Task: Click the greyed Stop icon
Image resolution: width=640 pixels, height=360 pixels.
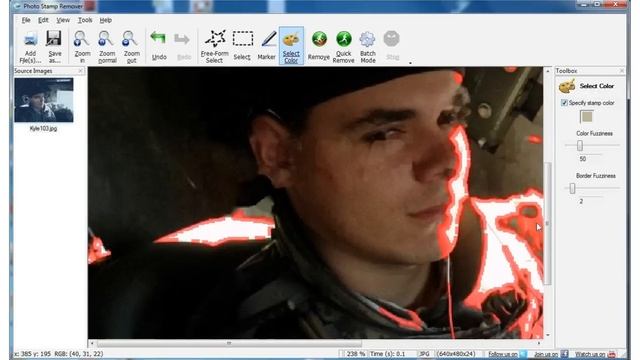Action: click(391, 39)
